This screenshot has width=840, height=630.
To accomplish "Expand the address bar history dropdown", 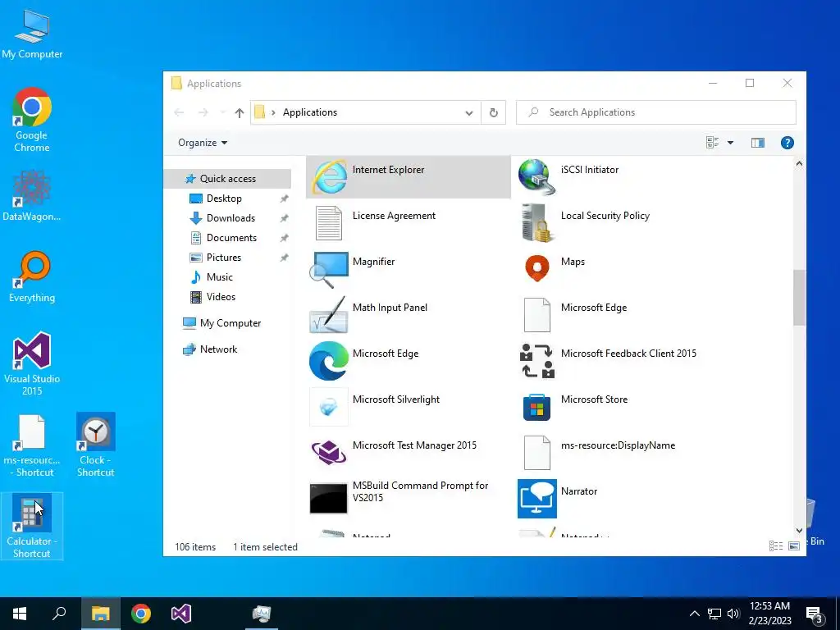I will 468,112.
